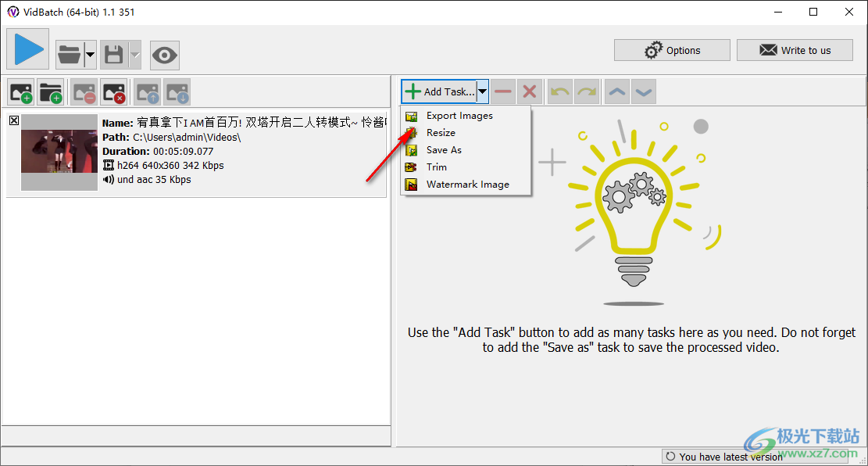Click the remove task minus icon

tap(503, 91)
